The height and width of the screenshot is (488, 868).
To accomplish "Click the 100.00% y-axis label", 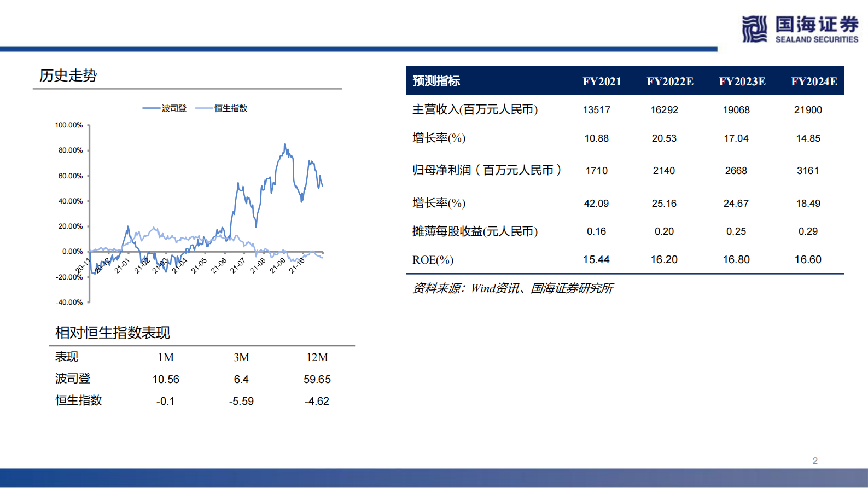I will pos(69,125).
